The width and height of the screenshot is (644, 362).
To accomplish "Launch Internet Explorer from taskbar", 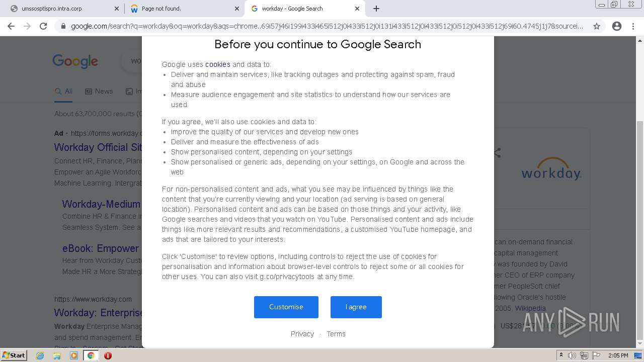I will (x=40, y=355).
